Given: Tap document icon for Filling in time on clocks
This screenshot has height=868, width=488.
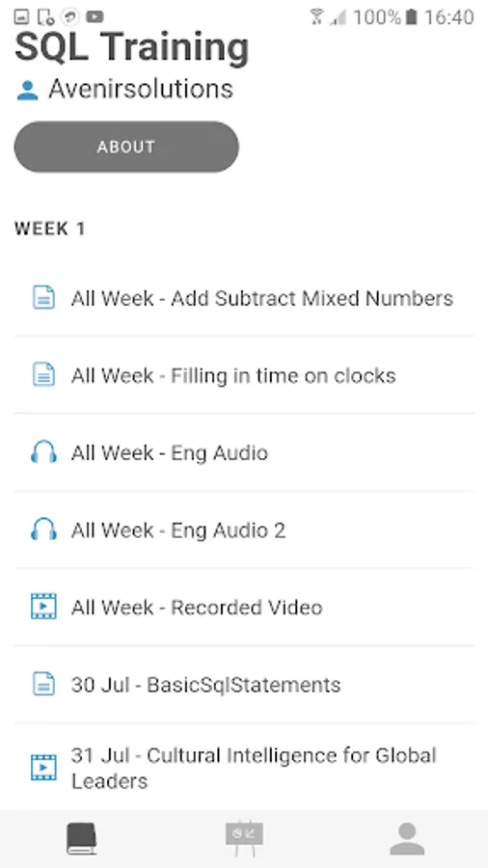Looking at the screenshot, I should (x=43, y=375).
